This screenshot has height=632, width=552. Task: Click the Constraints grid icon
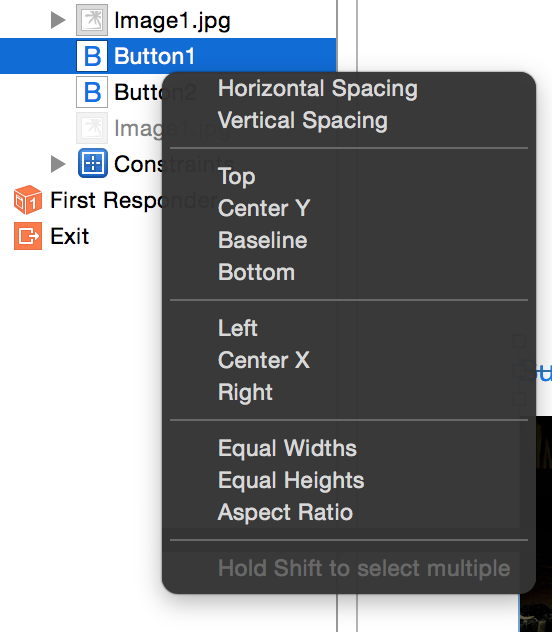tap(93, 163)
